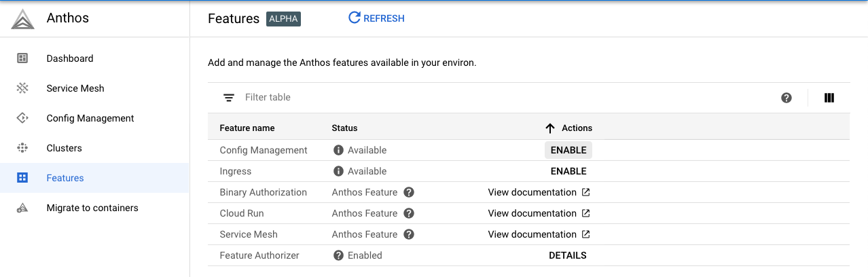Click external link icon in Binary Authorization row
The image size is (868, 277).
[x=585, y=192]
